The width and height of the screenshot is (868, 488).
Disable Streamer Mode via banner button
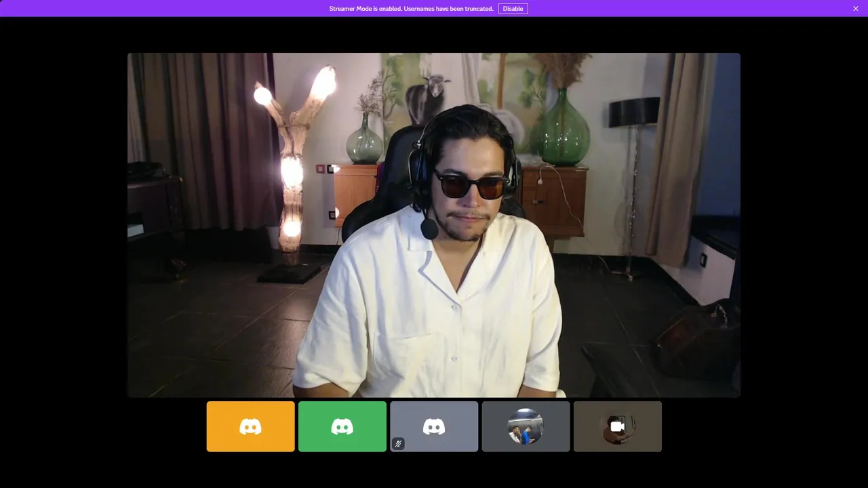click(x=513, y=9)
